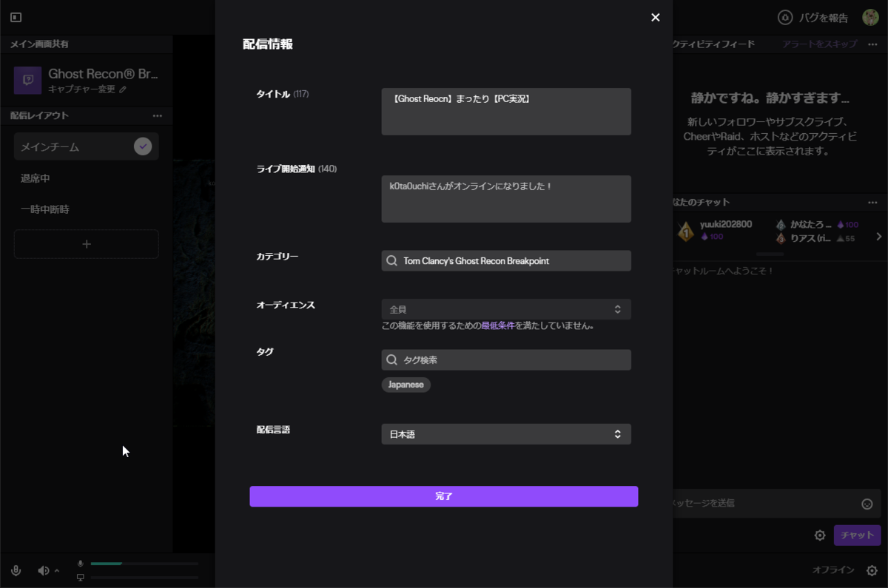Collapse the left sidebar panel

pyautogui.click(x=16, y=17)
